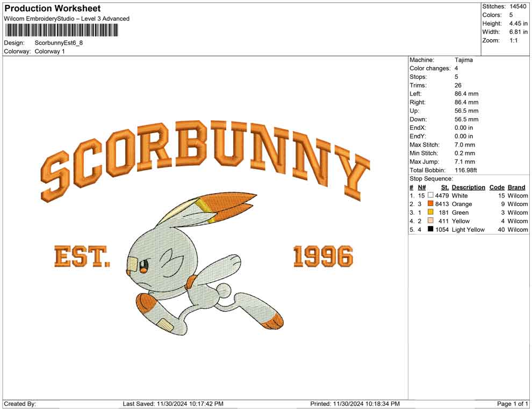This screenshot has width=532, height=409.
Task: Click the Width value '6.81 in'
Action: click(x=519, y=32)
